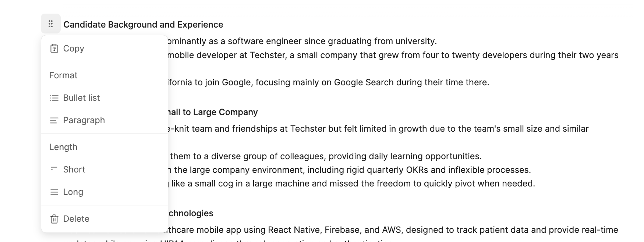Select the Paragraph format option
Viewport: 644px width, 242px height.
click(105, 120)
